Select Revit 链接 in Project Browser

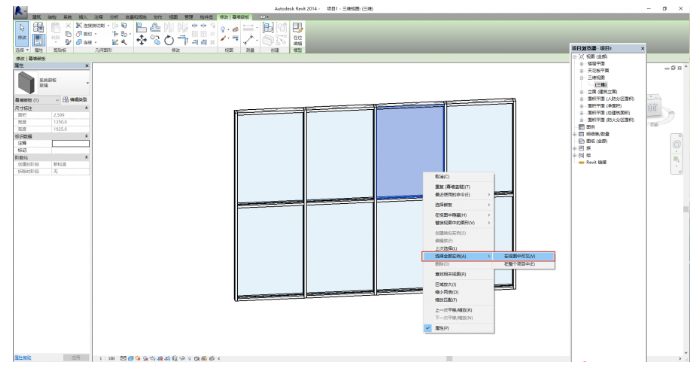(596, 163)
